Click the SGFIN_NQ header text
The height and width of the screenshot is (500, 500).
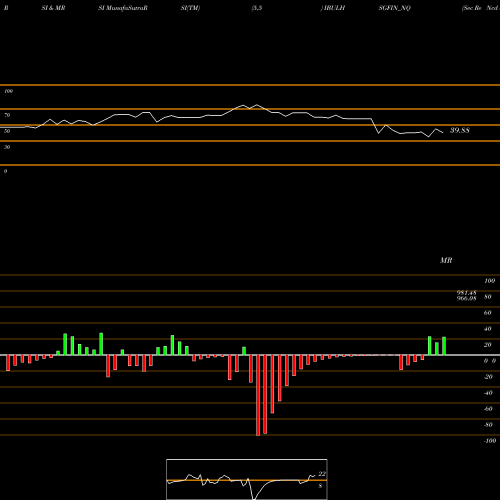point(395,8)
